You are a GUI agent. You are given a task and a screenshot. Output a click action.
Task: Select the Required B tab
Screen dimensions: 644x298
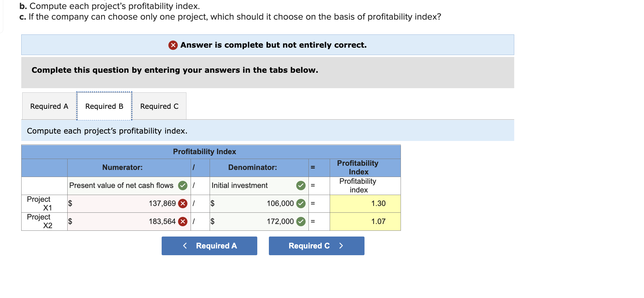click(x=104, y=106)
